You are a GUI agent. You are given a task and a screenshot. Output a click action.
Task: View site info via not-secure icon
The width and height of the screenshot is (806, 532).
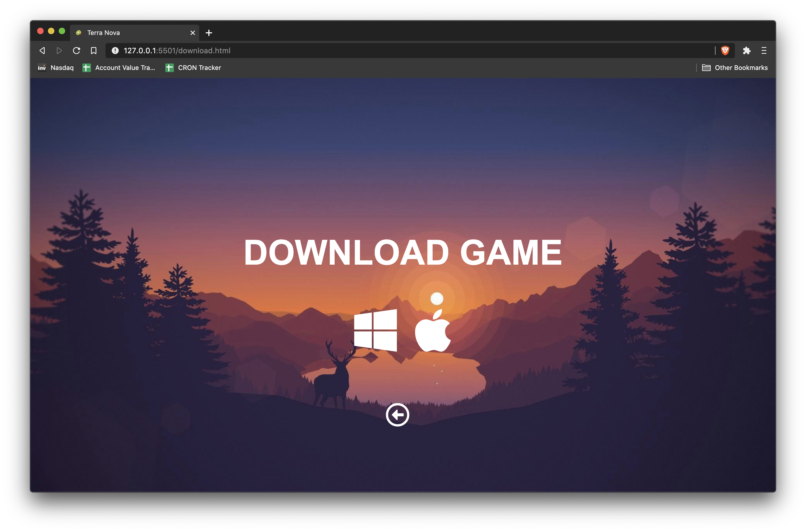[115, 51]
